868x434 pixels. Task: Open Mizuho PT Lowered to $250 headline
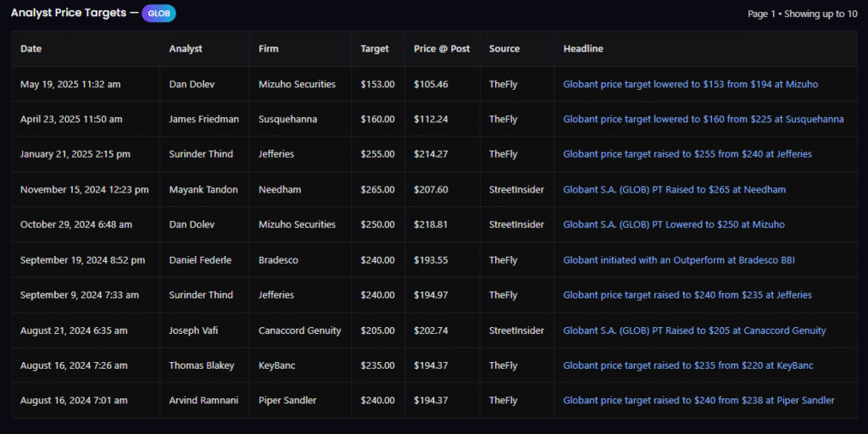tap(673, 225)
